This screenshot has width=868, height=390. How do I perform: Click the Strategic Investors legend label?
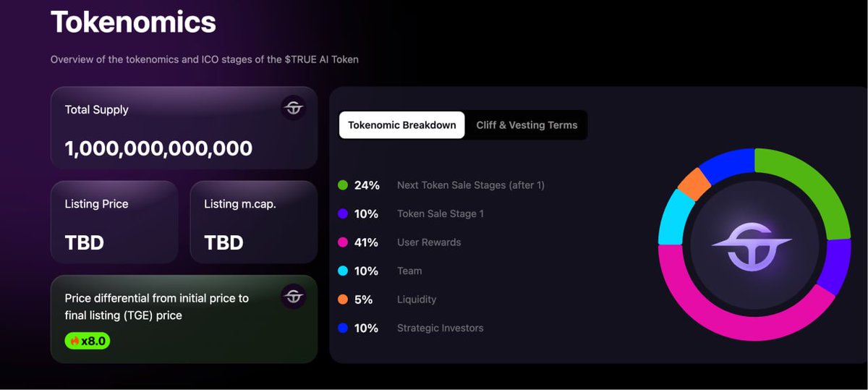click(x=440, y=328)
